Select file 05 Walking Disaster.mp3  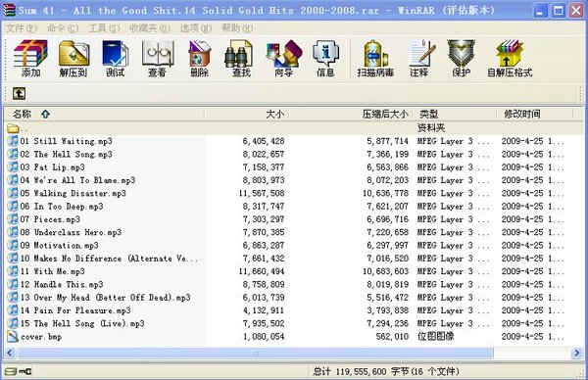click(73, 193)
